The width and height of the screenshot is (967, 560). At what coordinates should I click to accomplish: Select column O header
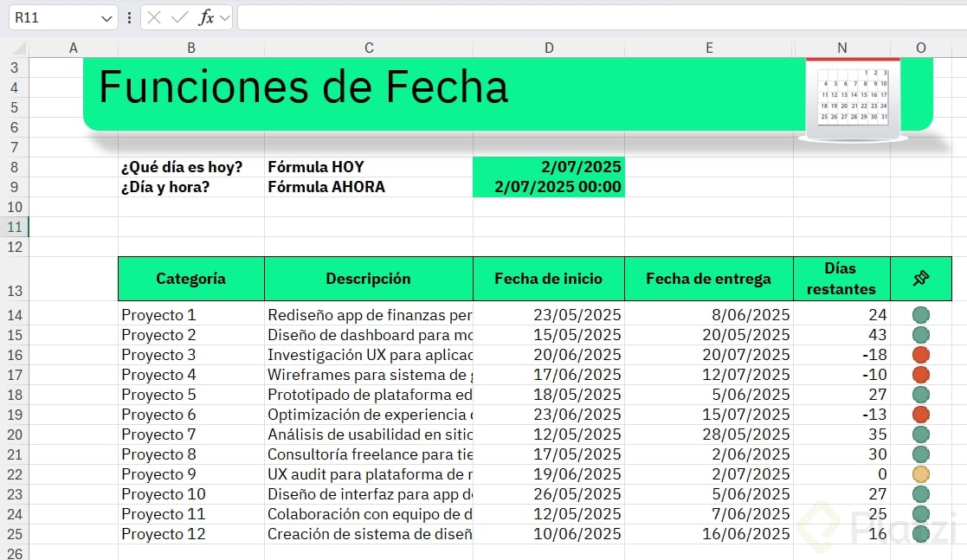coord(921,48)
